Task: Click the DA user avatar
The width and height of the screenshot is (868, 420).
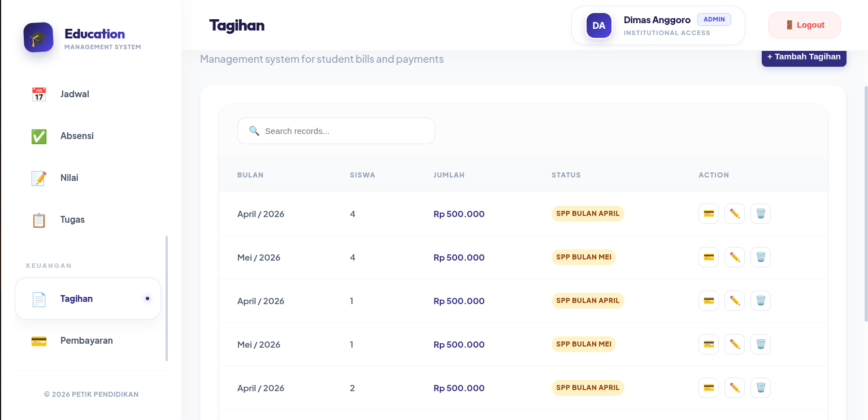Action: pyautogui.click(x=599, y=25)
